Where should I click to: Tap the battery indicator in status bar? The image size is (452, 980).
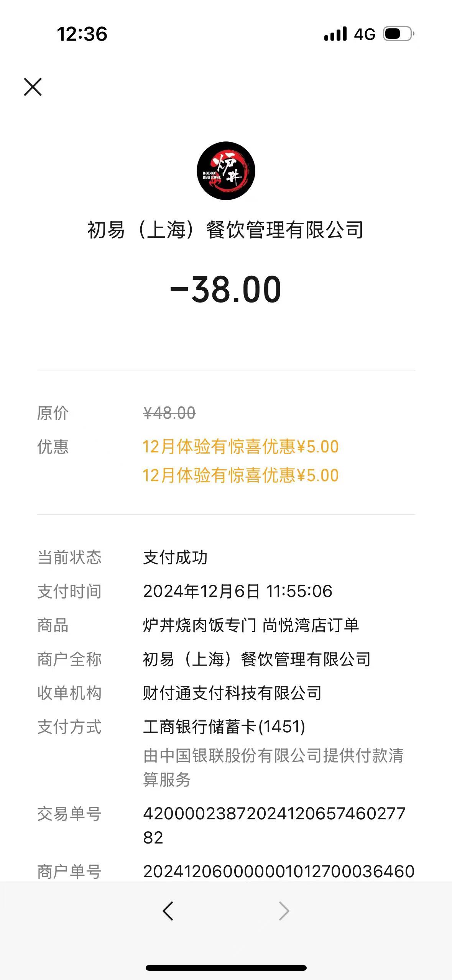[399, 34]
